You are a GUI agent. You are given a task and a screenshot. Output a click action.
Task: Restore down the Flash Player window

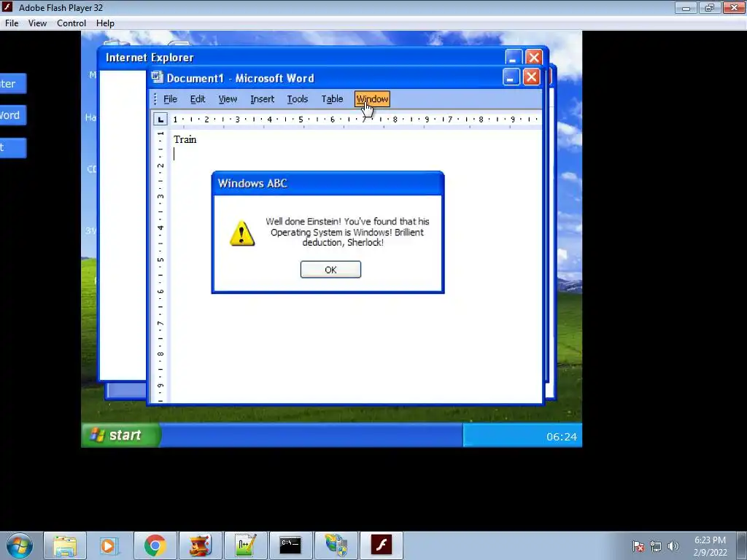tap(710, 7)
